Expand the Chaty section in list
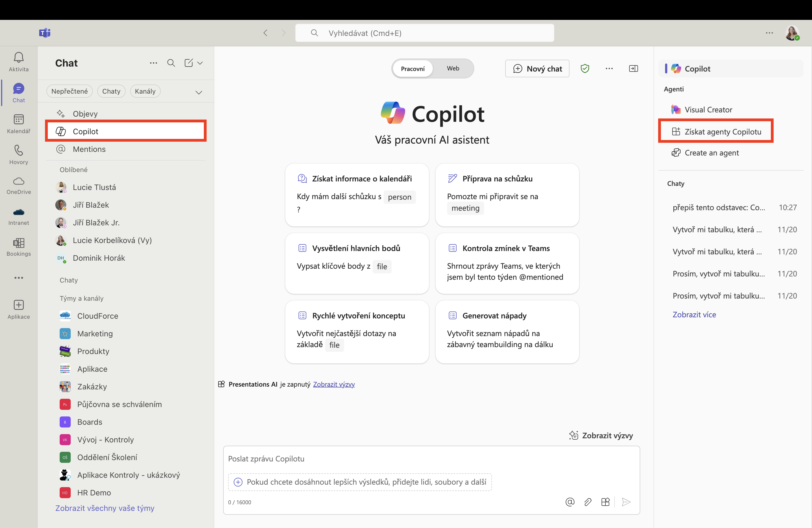This screenshot has height=528, width=812. [x=68, y=280]
